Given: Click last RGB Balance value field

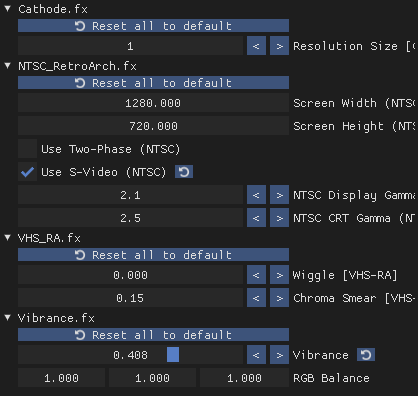Looking at the screenshot, I should click(x=244, y=378).
